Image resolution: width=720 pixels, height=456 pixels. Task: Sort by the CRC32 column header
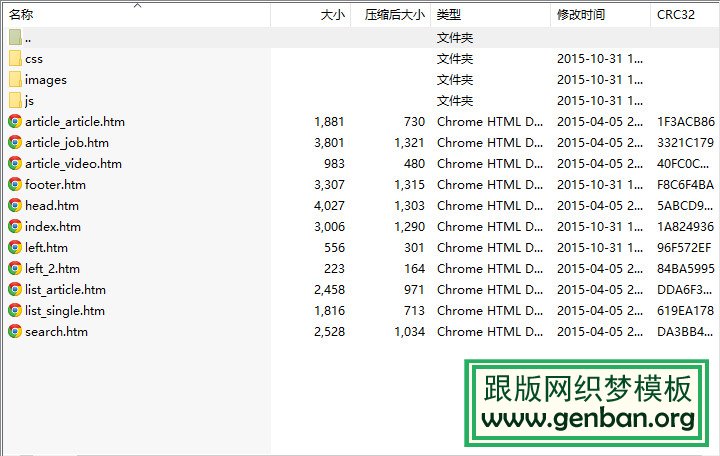685,15
